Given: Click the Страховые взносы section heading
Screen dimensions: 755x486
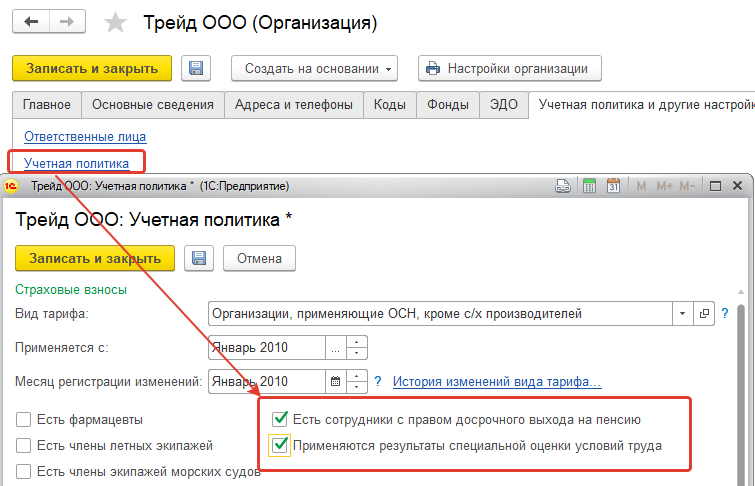Looking at the screenshot, I should tap(71, 289).
